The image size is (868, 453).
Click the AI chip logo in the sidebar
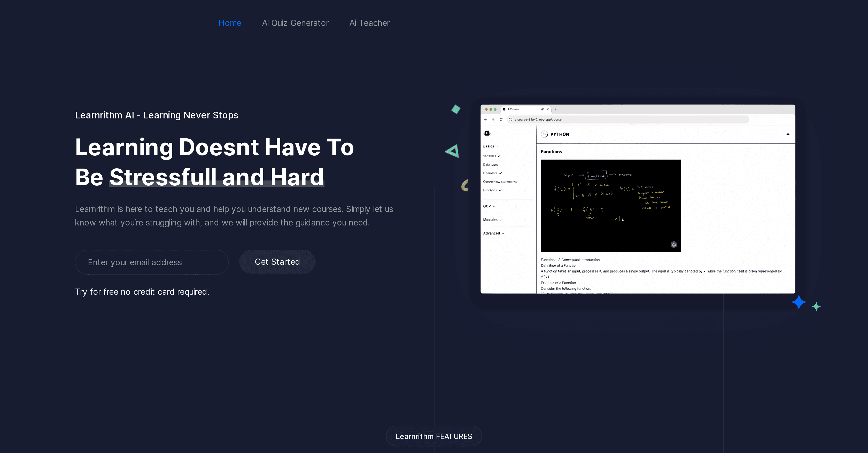point(487,133)
